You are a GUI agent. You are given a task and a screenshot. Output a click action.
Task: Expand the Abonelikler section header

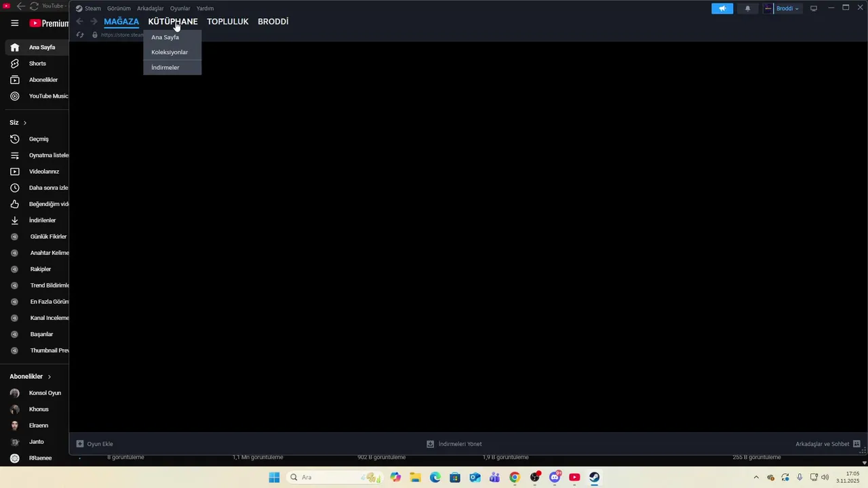click(x=31, y=376)
